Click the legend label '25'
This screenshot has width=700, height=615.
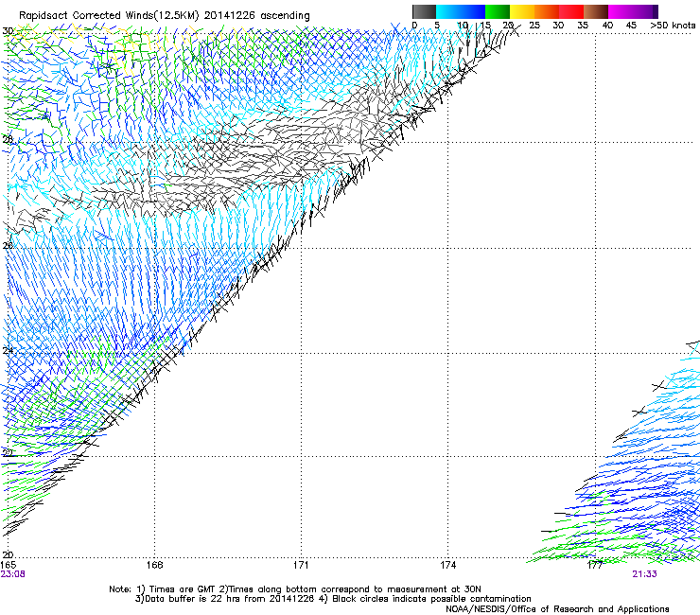[x=534, y=26]
